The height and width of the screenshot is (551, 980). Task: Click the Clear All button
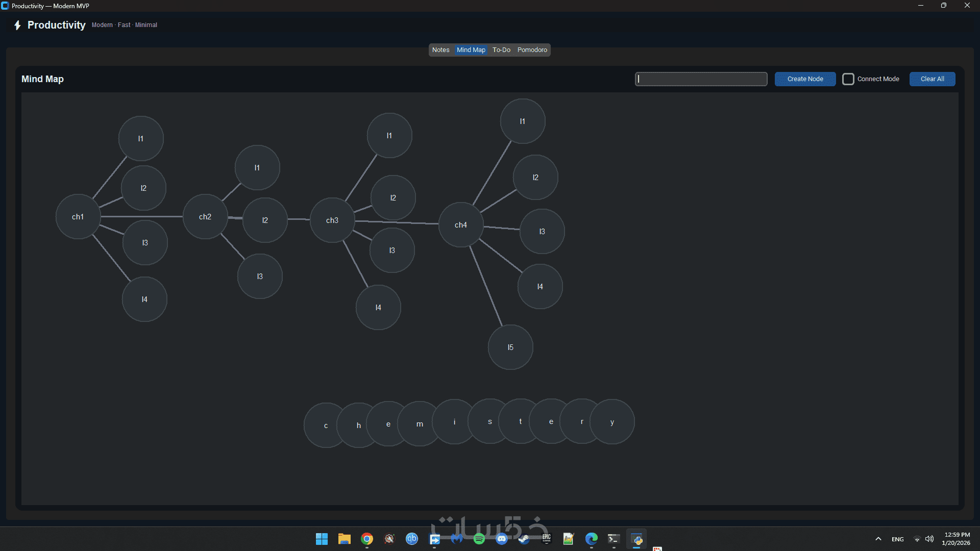(x=932, y=79)
